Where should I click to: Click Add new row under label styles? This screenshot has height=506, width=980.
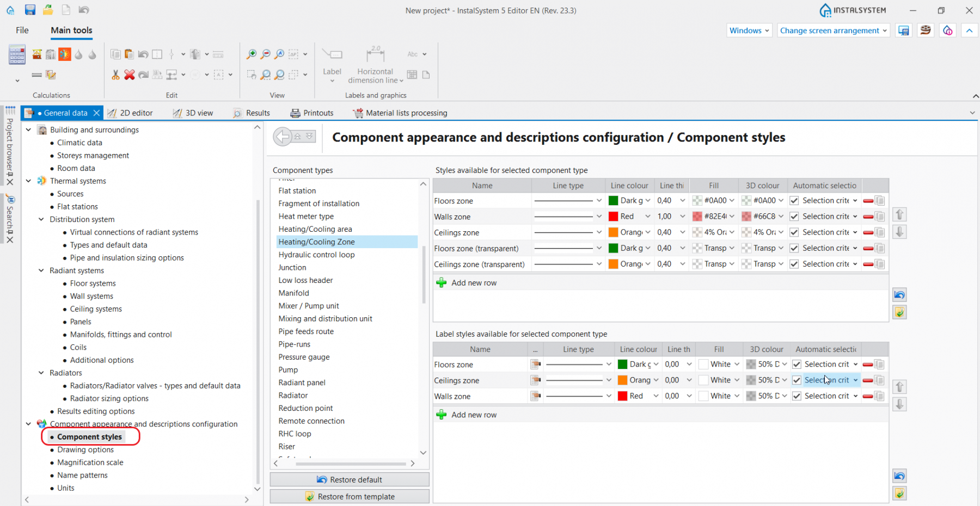[473, 414]
